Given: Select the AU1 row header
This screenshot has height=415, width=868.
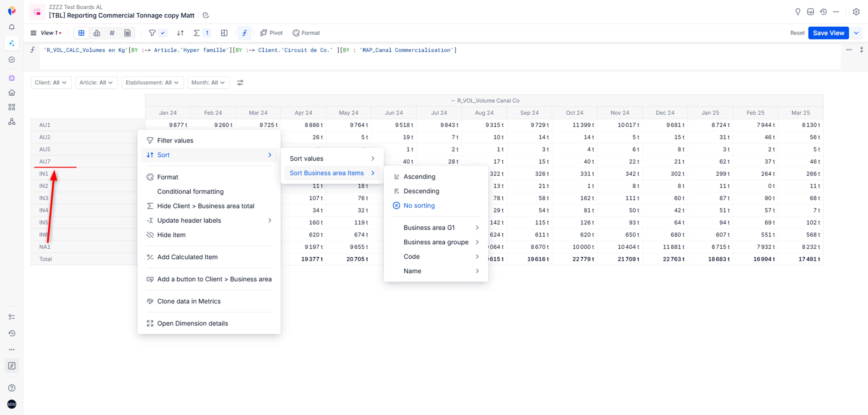Looking at the screenshot, I should coord(88,125).
